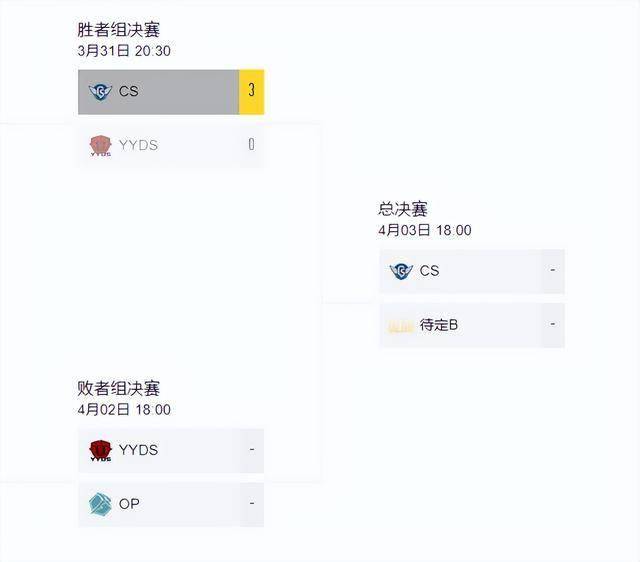The height and width of the screenshot is (562, 640).
Task: Select the OP team name
Action: [x=129, y=504]
